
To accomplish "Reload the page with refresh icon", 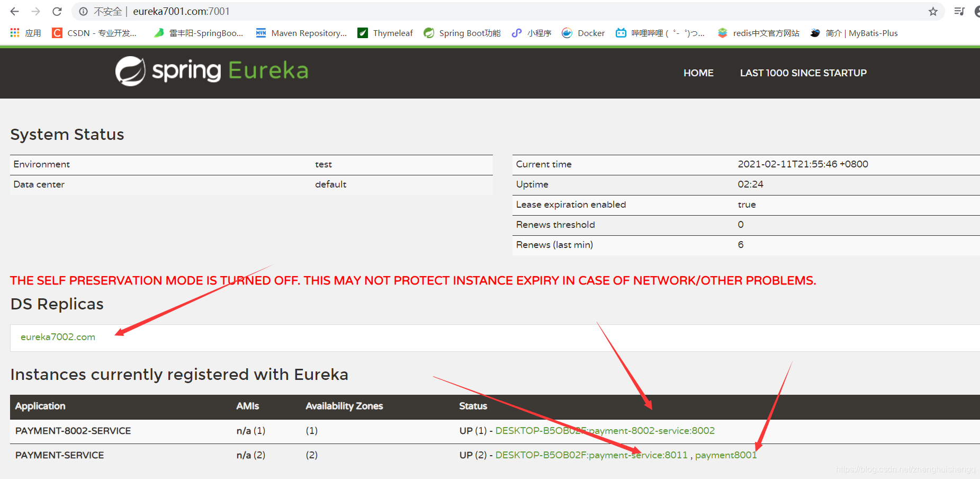I will coord(57,11).
